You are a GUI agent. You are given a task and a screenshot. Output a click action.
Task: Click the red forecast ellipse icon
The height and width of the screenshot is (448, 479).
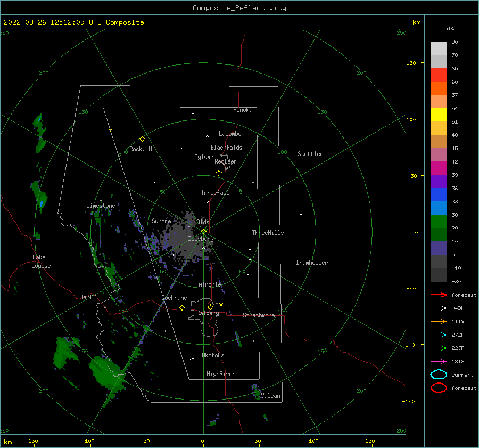click(439, 388)
